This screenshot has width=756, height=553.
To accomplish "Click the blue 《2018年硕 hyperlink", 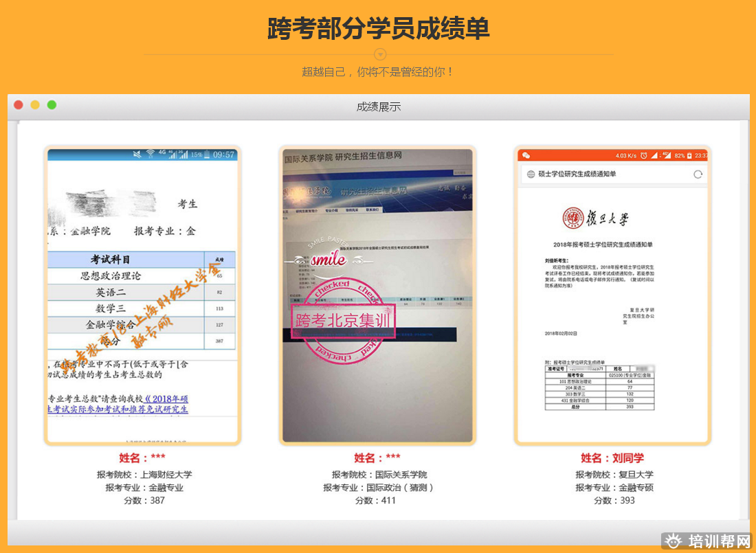I will tap(166, 399).
